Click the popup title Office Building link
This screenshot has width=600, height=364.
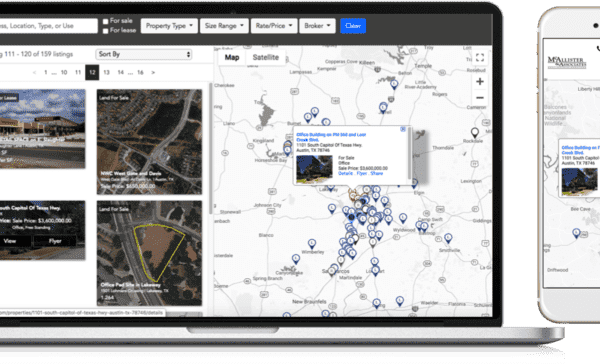(x=331, y=137)
